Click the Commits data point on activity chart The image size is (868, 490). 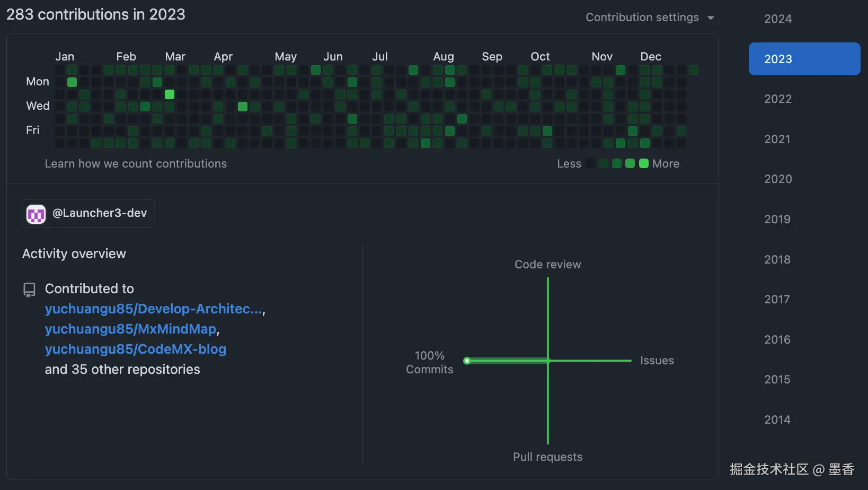(467, 361)
